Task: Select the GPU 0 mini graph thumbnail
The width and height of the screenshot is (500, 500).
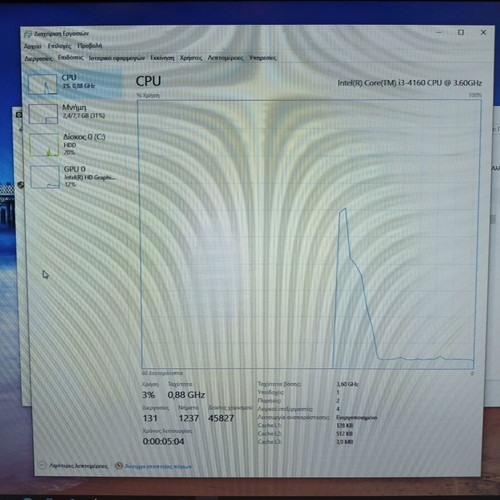Action: click(x=45, y=177)
